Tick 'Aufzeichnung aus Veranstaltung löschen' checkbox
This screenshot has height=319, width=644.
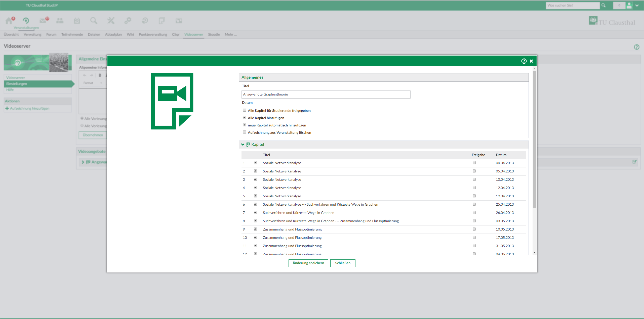245,132
